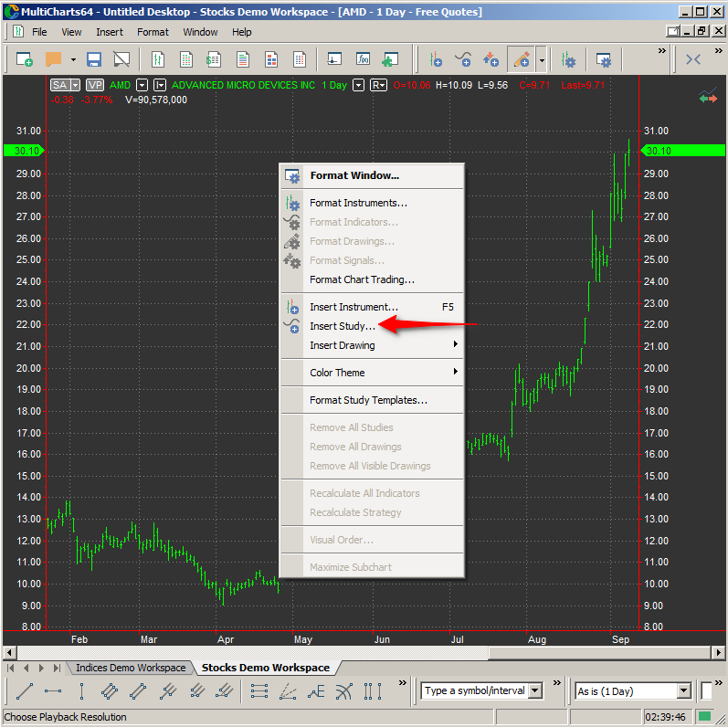
Task: Expand the drawing pencil tool dropdown arrow
Action: tap(542, 59)
